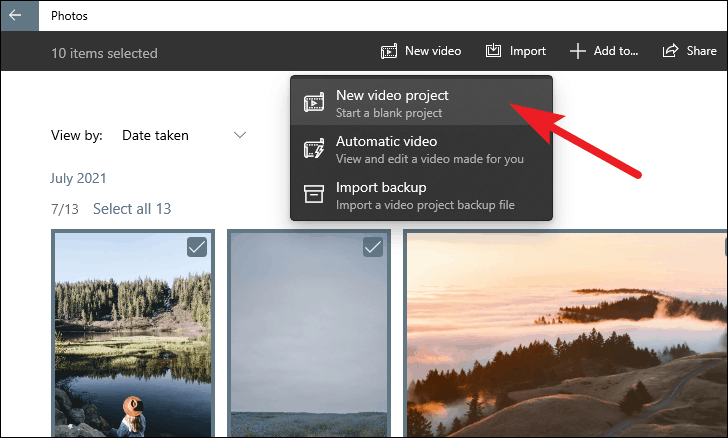728x438 pixels.
Task: Choose Import backup menu entry
Action: click(x=421, y=196)
